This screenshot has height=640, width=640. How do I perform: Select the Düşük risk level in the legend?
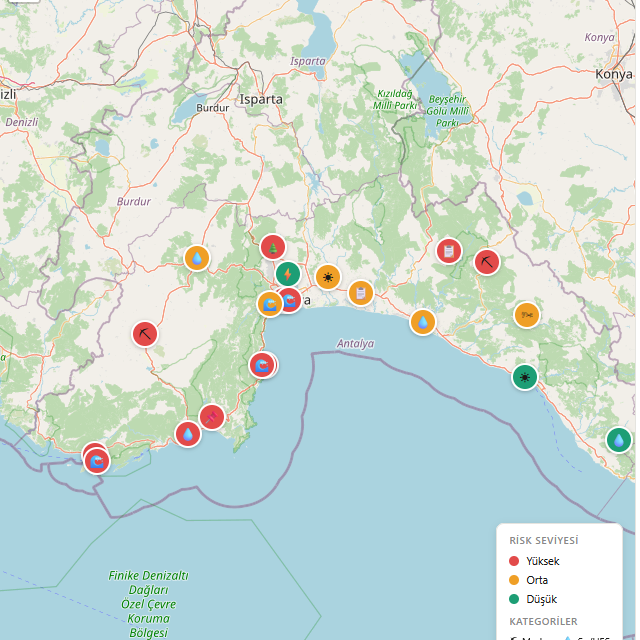[x=540, y=599]
